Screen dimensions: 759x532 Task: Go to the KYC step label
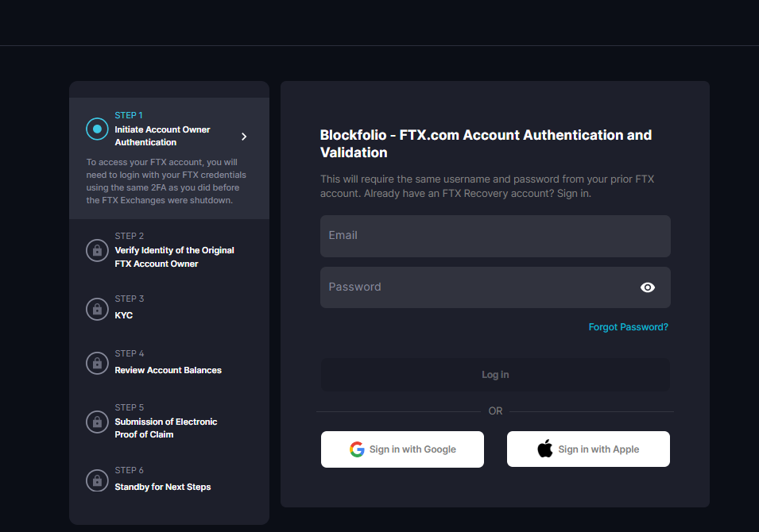(124, 315)
